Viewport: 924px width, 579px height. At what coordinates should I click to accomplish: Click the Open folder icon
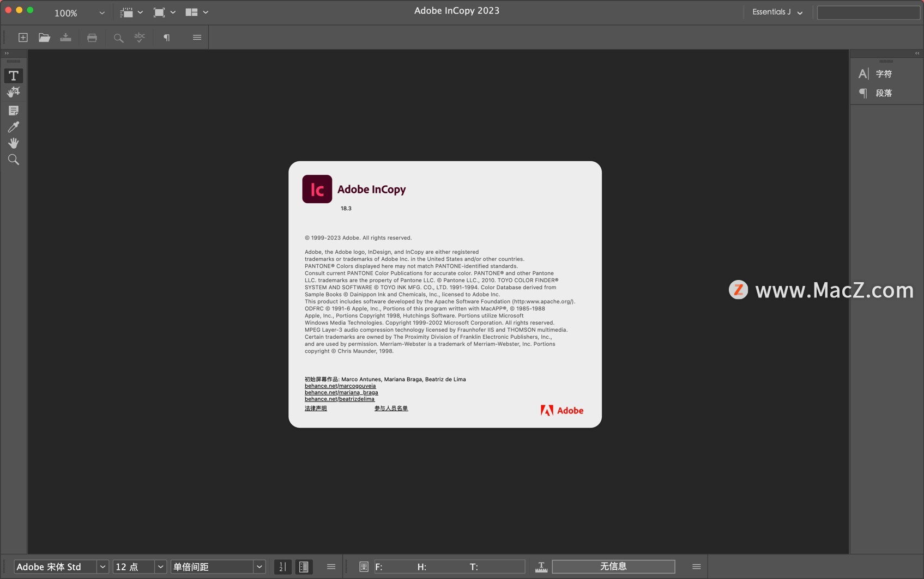click(44, 38)
